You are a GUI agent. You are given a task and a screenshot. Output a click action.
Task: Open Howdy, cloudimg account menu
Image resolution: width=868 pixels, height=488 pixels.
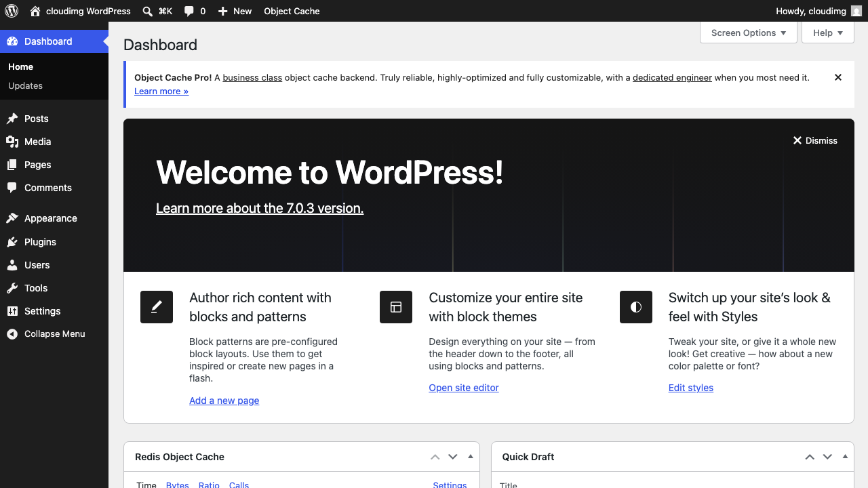819,11
